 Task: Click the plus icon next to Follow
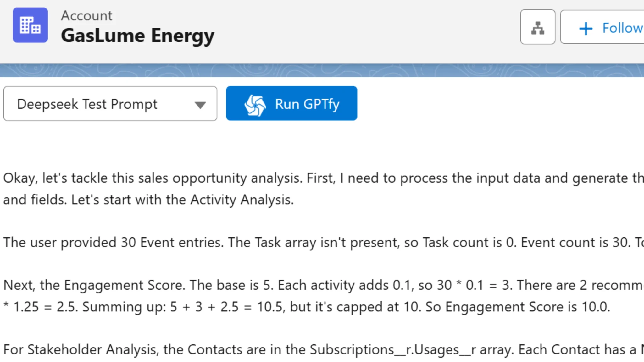585,28
